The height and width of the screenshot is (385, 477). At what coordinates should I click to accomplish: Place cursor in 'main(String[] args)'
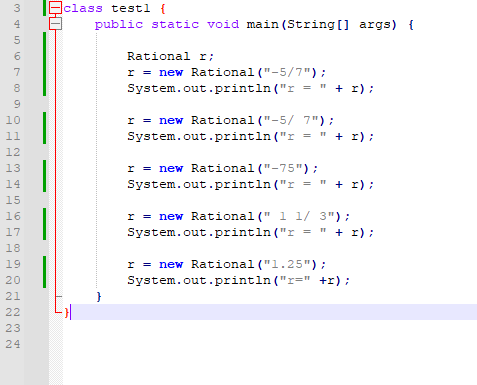(322, 24)
